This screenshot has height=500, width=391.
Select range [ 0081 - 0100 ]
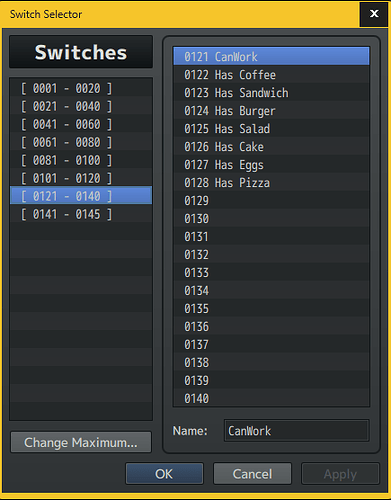click(81, 160)
